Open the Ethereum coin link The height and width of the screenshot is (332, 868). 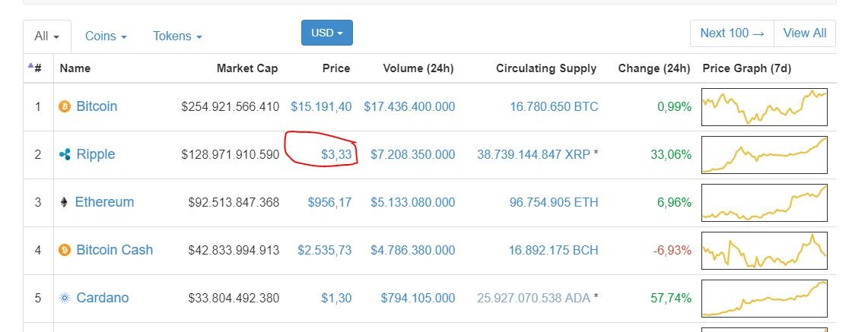coord(105,202)
